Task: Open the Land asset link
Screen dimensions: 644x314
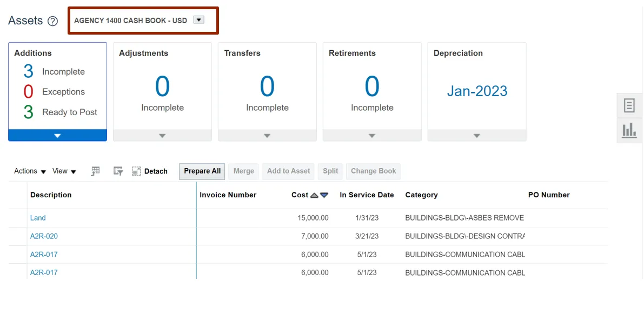Action: (38, 218)
